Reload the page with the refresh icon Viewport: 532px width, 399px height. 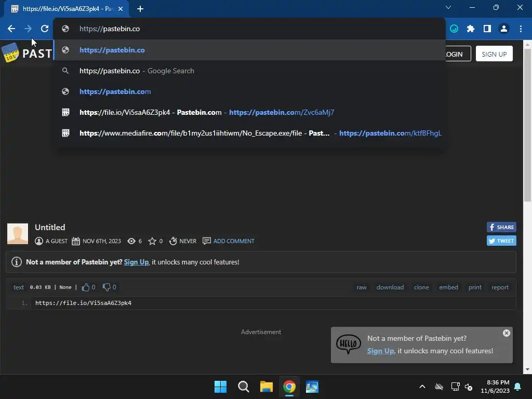45,29
